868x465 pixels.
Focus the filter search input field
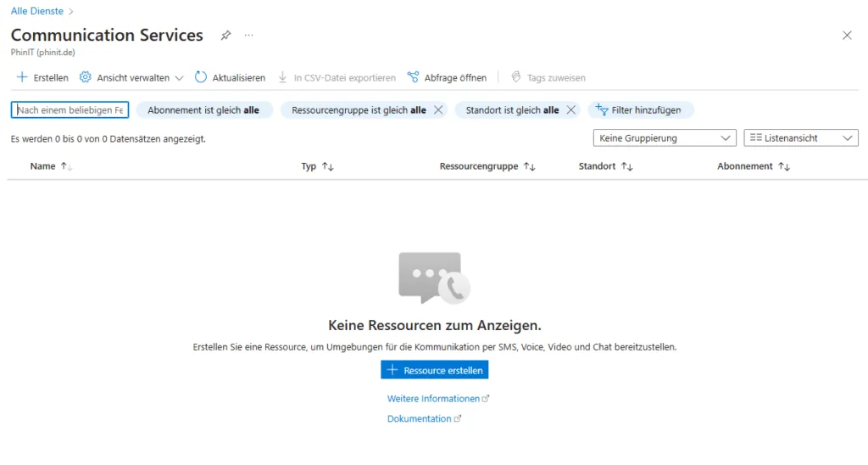click(x=70, y=110)
